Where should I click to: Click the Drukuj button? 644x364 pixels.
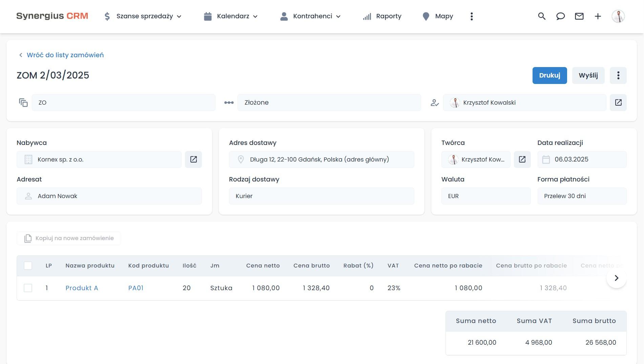(x=549, y=76)
